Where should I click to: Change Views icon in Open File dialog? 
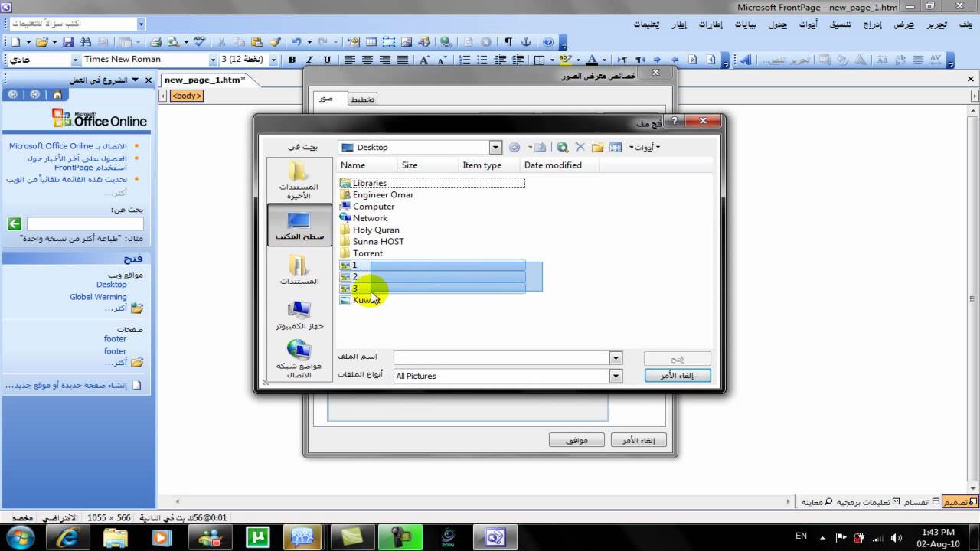point(616,147)
